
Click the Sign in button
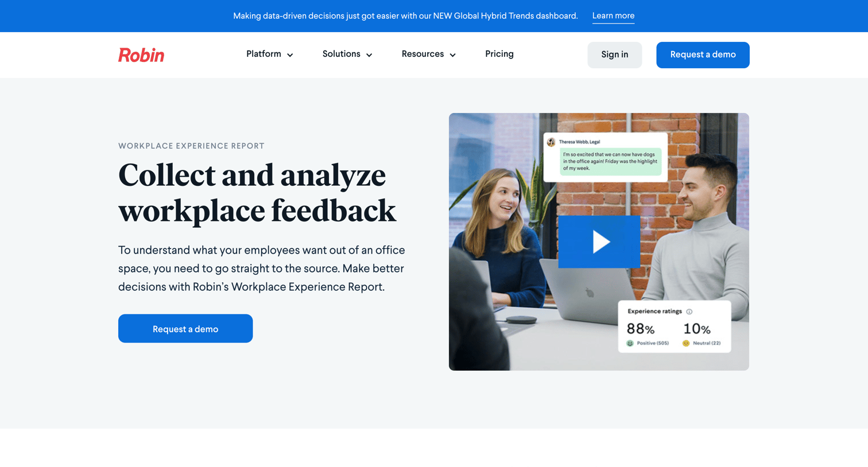tap(614, 55)
